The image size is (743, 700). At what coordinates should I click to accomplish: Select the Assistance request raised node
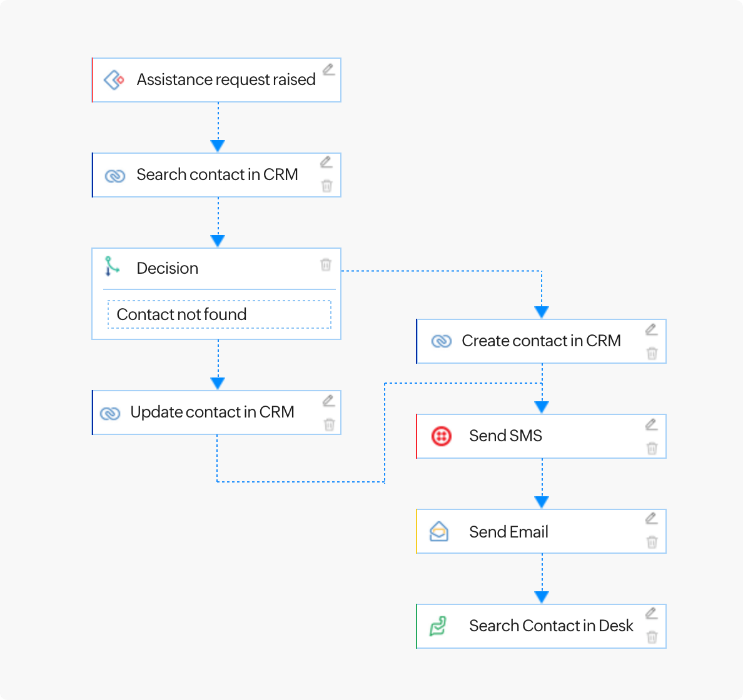click(x=226, y=80)
